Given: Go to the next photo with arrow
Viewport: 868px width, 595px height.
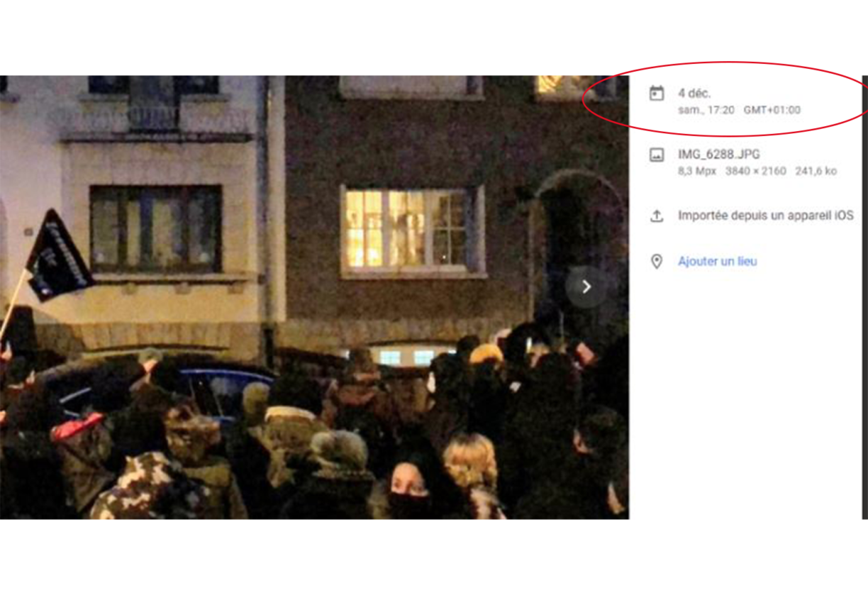Looking at the screenshot, I should pyautogui.click(x=586, y=287).
